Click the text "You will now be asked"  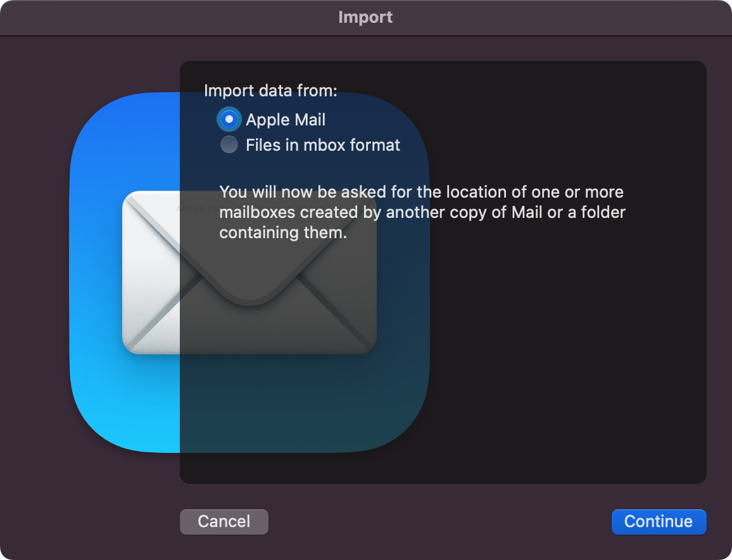[303, 192]
